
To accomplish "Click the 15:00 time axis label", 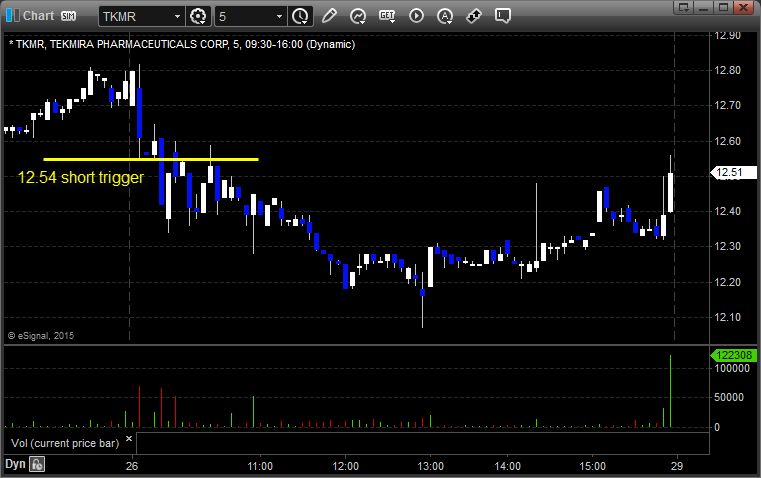I will click(593, 466).
